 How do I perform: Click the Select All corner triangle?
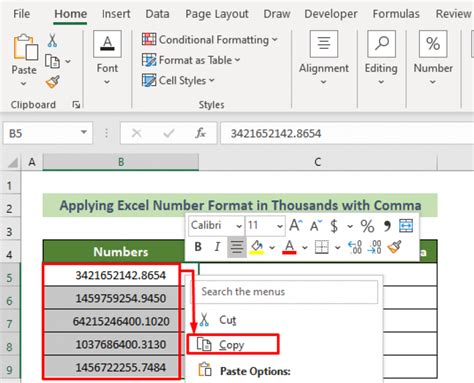tap(13, 162)
